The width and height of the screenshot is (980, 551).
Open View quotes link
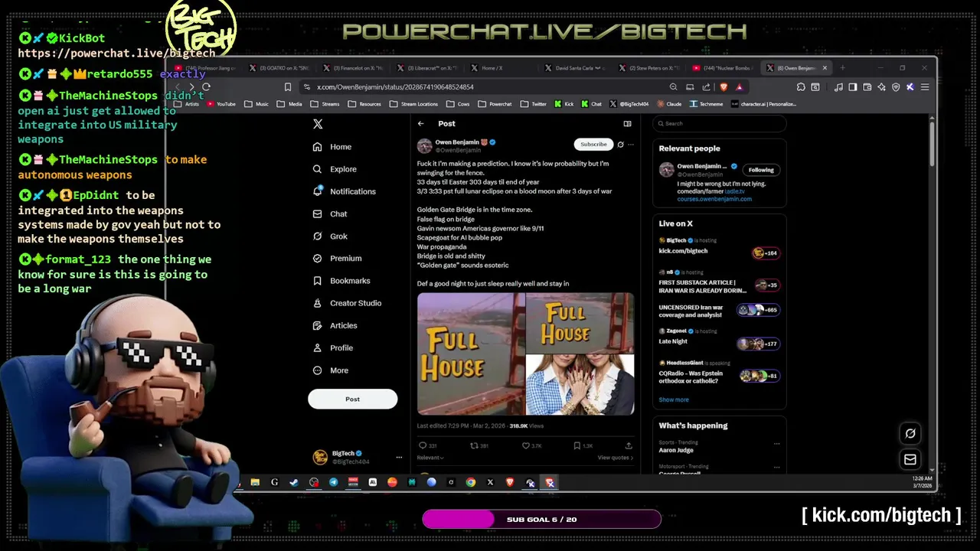click(616, 458)
